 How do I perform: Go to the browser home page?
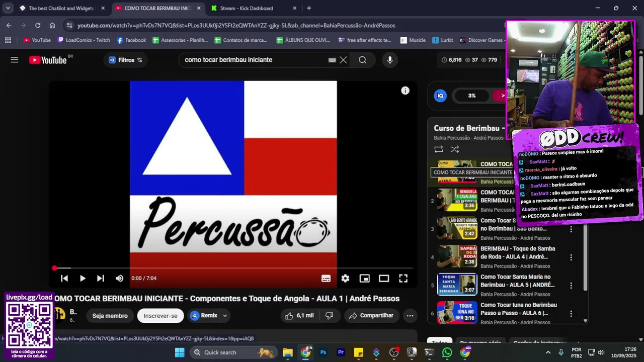pyautogui.click(x=52, y=25)
